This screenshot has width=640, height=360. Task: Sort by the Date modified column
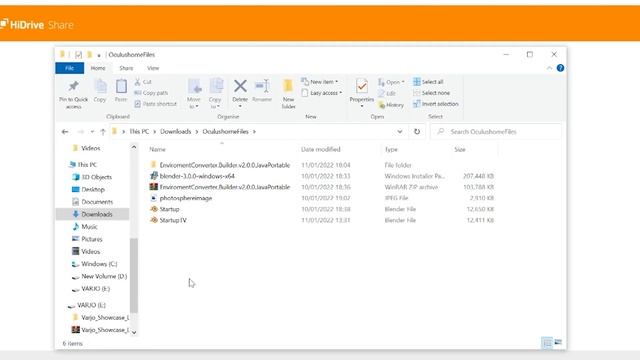coord(321,149)
